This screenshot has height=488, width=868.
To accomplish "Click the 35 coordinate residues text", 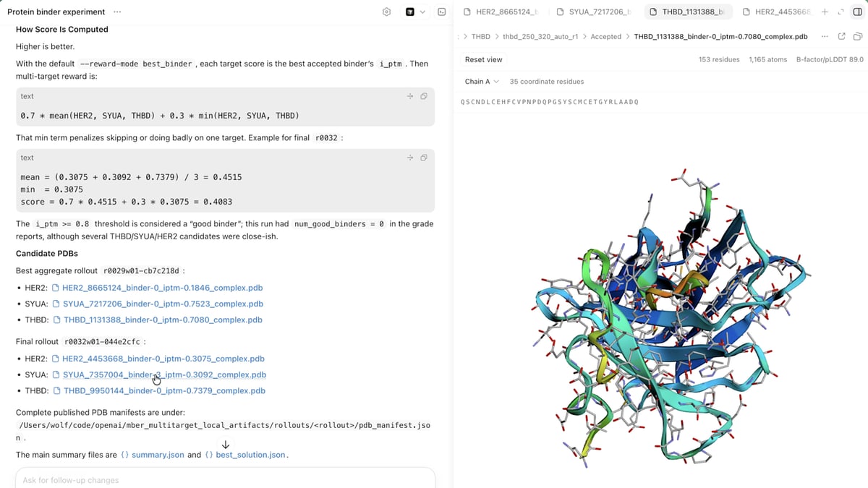I will (x=547, y=82).
